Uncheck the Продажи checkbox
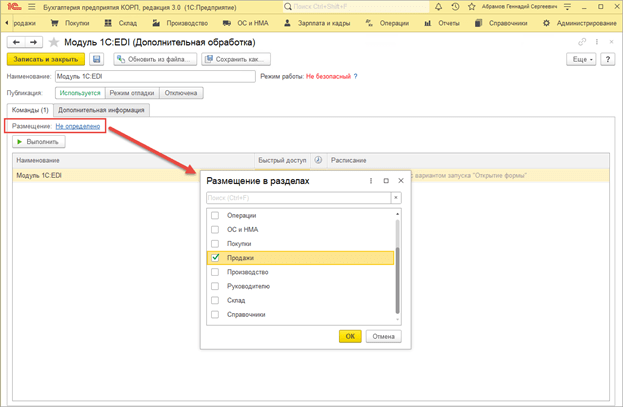 pyautogui.click(x=215, y=258)
